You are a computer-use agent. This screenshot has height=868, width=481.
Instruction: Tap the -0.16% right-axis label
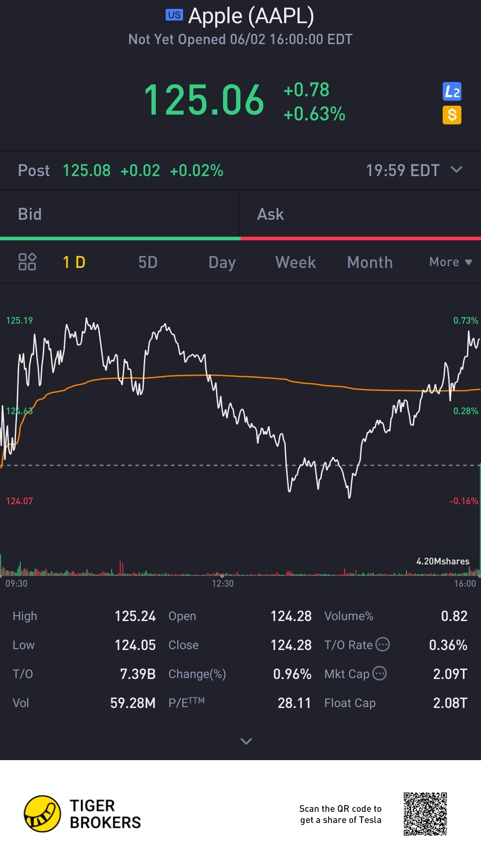click(464, 501)
